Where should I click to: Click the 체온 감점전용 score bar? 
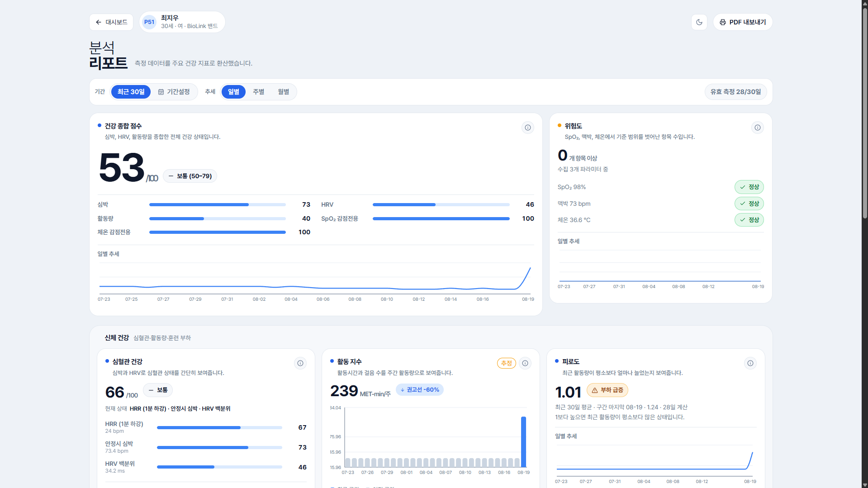pyautogui.click(x=218, y=232)
